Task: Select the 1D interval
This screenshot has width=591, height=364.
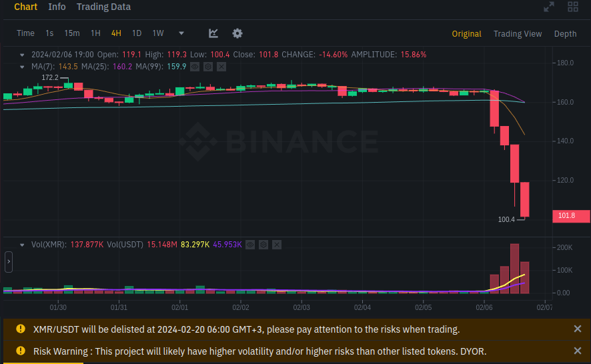Action: click(137, 33)
